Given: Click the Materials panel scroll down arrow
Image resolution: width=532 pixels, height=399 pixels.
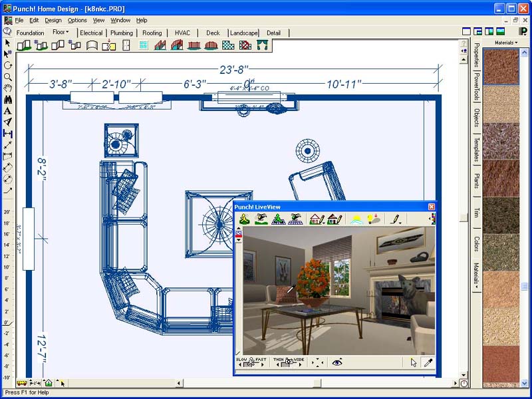Looking at the screenshot, I should (x=525, y=384).
